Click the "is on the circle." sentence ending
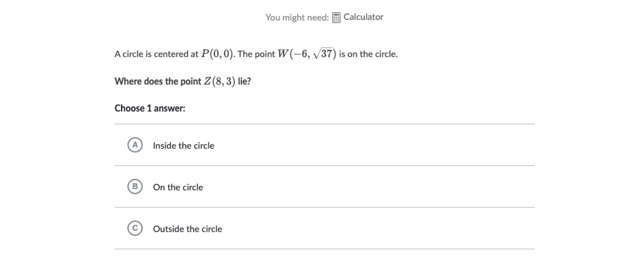 pyautogui.click(x=368, y=54)
